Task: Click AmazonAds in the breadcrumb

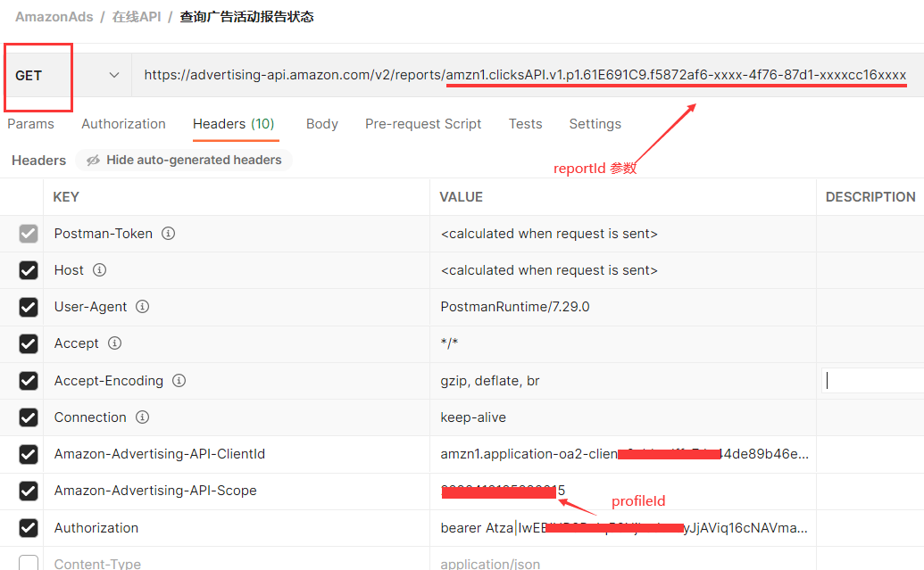Action: coord(54,16)
